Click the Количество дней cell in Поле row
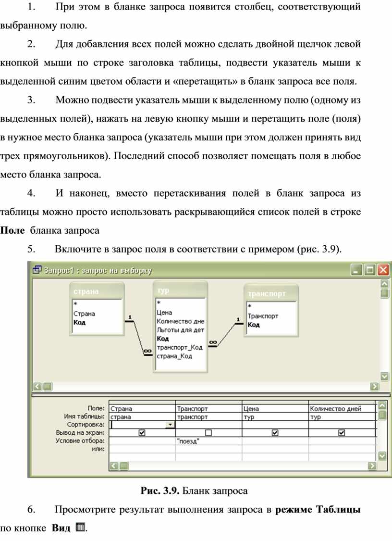 point(342,408)
